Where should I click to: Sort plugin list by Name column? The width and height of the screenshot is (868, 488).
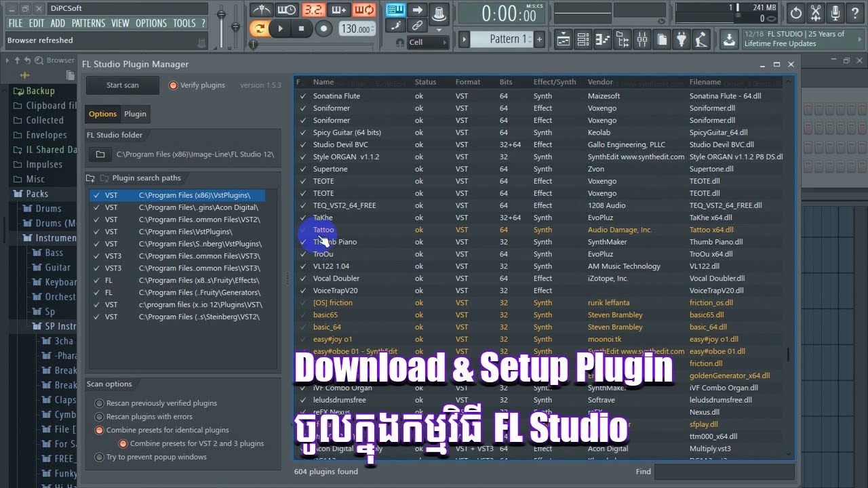323,82
